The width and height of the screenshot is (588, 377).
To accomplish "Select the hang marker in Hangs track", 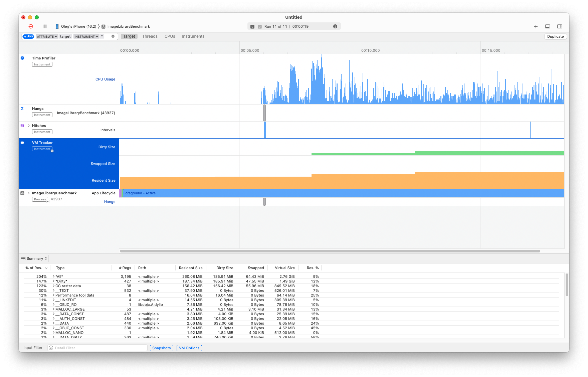I will tap(264, 113).
